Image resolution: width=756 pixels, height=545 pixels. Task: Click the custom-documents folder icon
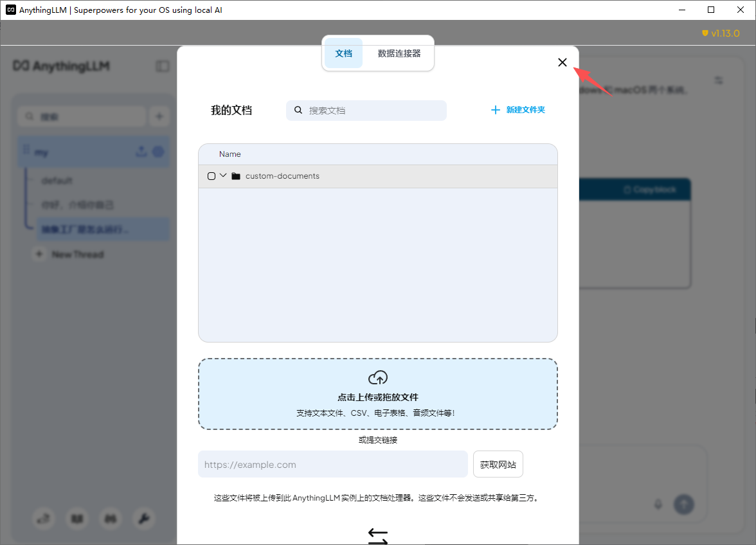236,176
